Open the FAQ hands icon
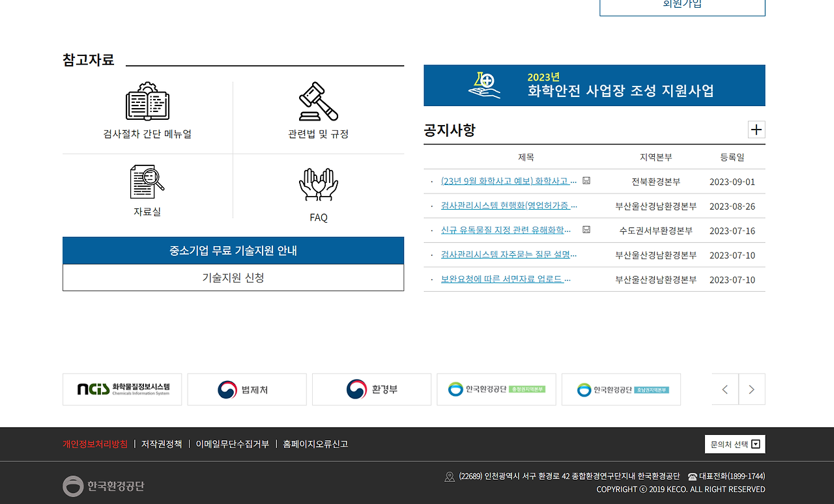The height and width of the screenshot is (504, 834). (318, 184)
